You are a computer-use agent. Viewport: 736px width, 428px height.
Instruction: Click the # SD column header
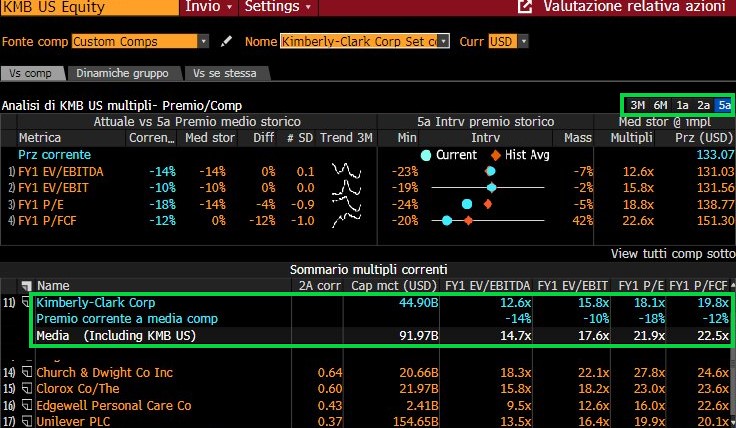(x=299, y=138)
